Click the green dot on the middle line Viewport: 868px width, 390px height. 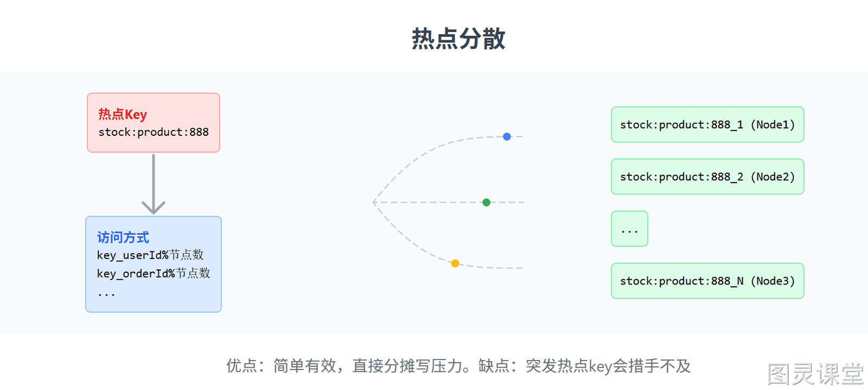click(x=487, y=202)
